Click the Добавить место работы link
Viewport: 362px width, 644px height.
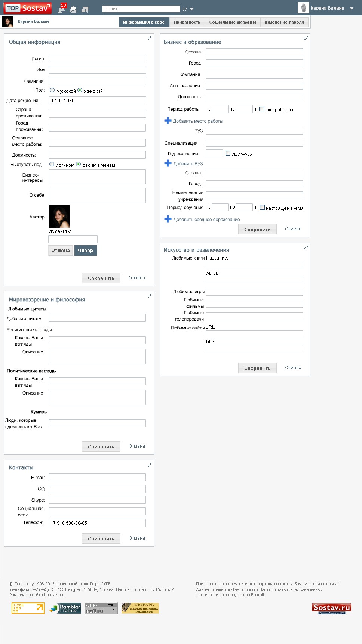198,121
